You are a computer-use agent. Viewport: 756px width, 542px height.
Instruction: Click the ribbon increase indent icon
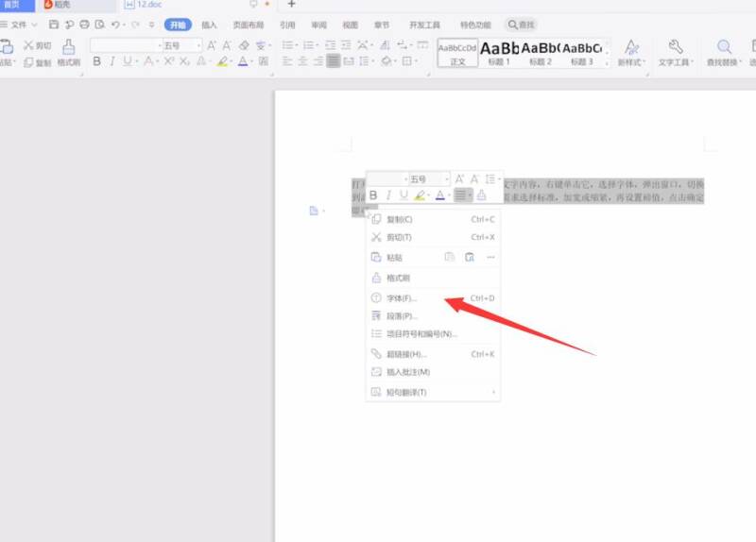point(346,45)
